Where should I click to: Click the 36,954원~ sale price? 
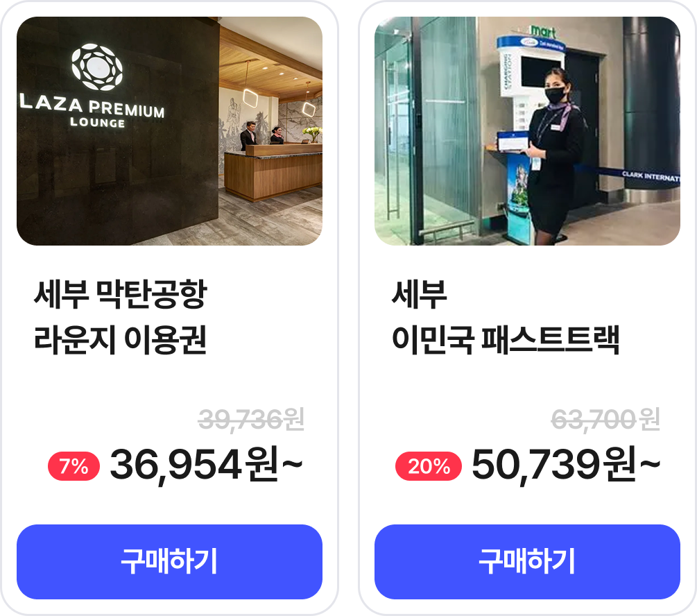pyautogui.click(x=206, y=465)
